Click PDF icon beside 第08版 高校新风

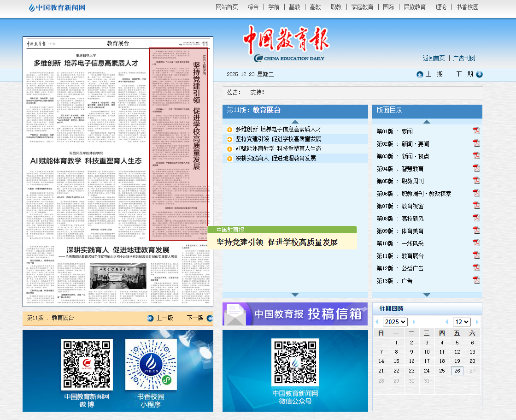tap(476, 218)
